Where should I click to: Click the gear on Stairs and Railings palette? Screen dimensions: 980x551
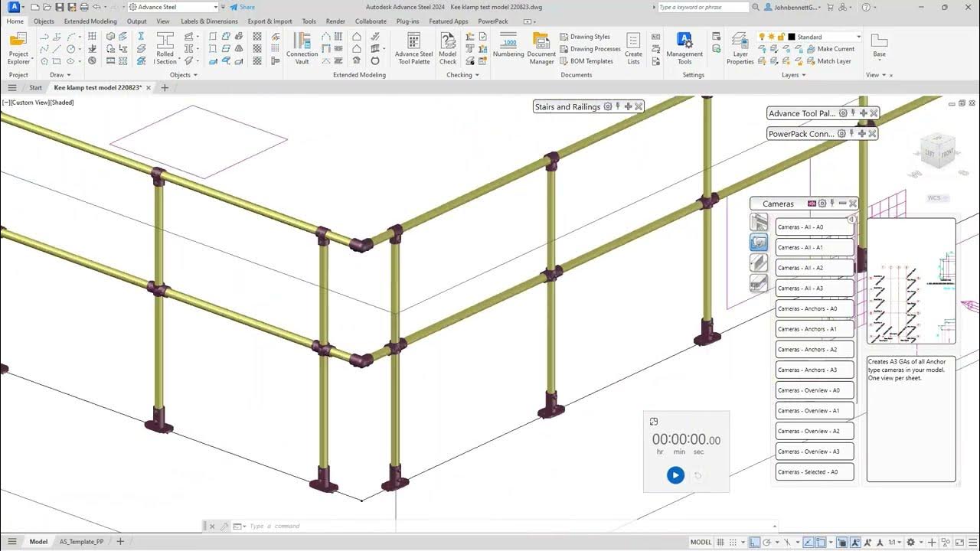[608, 106]
